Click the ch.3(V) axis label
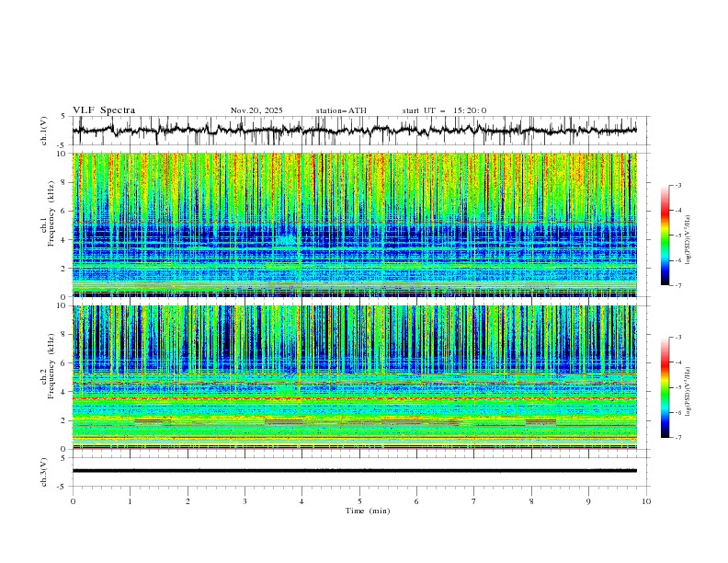Screen dimensions: 728x563 [44, 472]
